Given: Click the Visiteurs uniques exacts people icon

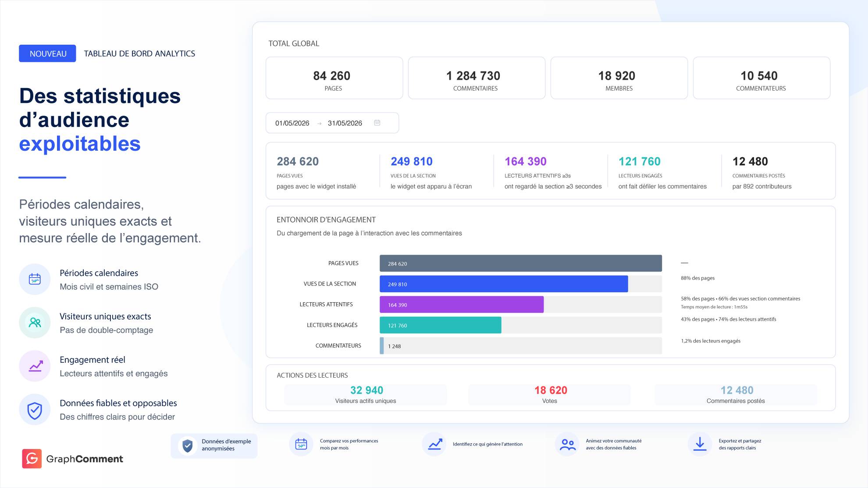Looking at the screenshot, I should tap(35, 322).
